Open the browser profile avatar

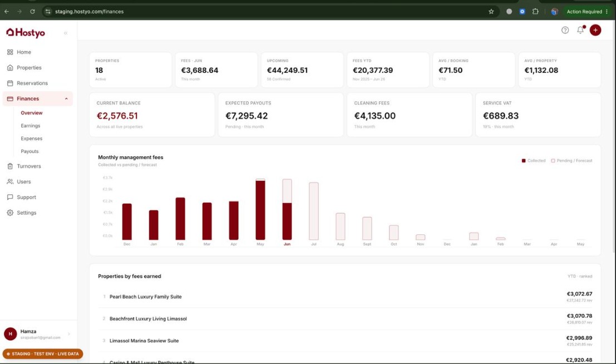pyautogui.click(x=554, y=11)
